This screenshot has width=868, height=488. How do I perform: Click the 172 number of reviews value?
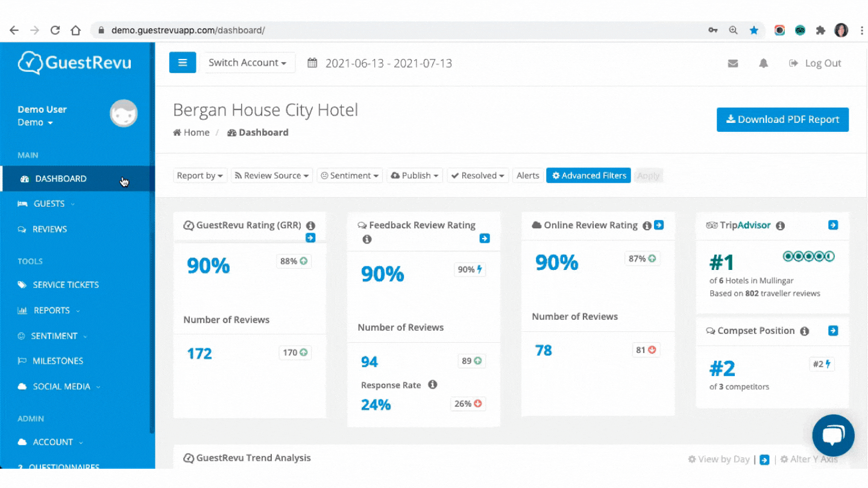pyautogui.click(x=200, y=354)
